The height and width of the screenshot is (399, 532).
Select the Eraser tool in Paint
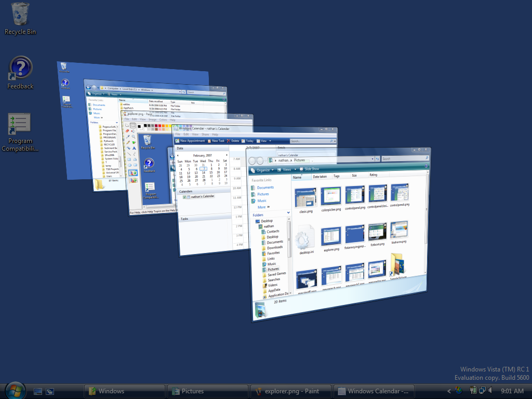[128, 130]
